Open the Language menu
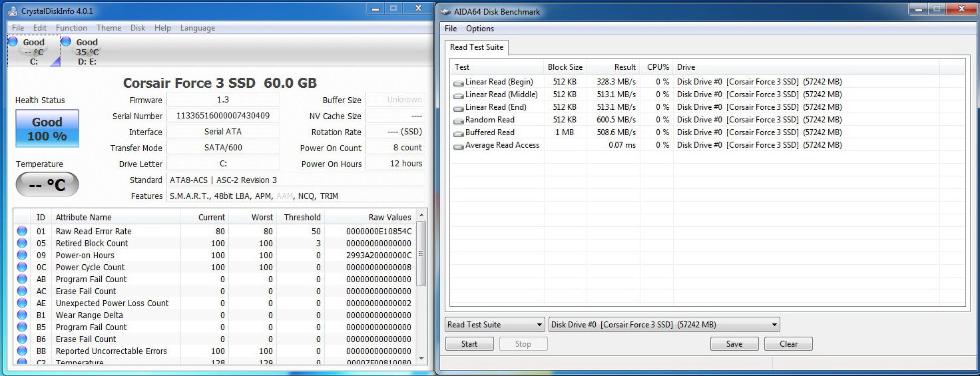 (x=197, y=28)
